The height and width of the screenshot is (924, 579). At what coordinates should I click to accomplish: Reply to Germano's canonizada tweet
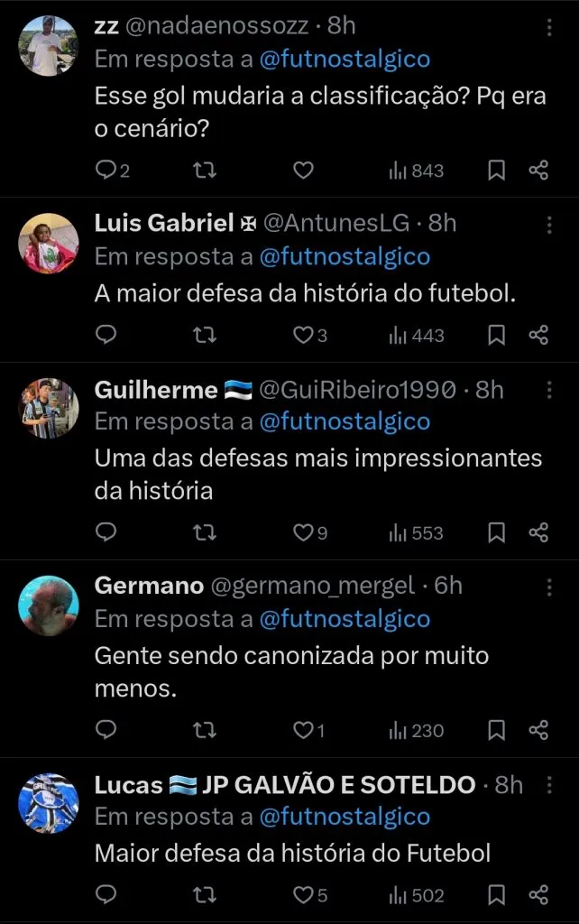click(106, 729)
